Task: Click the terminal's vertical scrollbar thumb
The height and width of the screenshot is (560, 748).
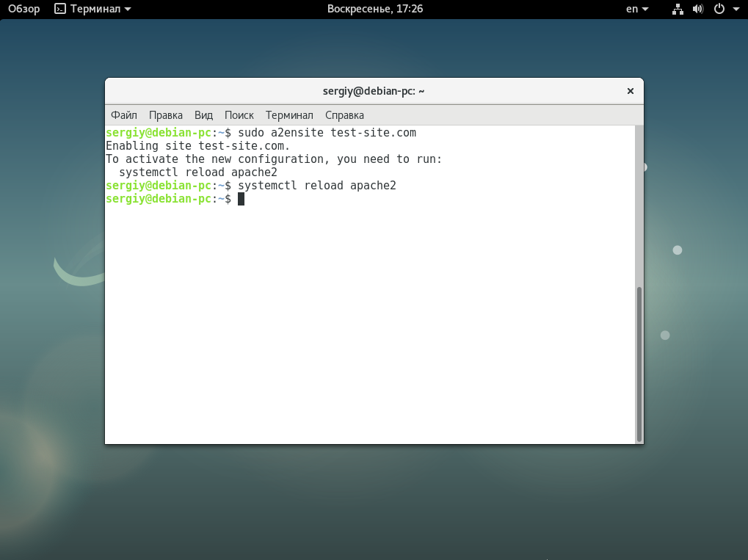Action: (x=639, y=363)
